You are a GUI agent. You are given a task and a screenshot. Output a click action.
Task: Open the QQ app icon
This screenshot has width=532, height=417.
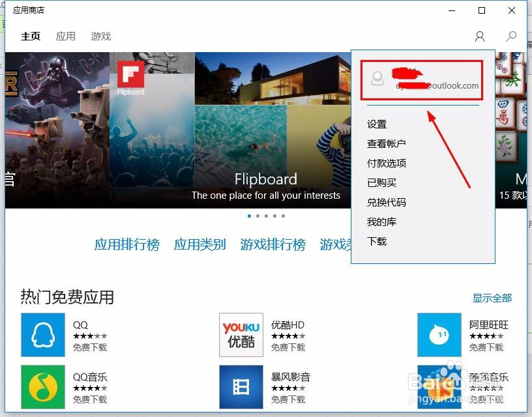point(42,335)
